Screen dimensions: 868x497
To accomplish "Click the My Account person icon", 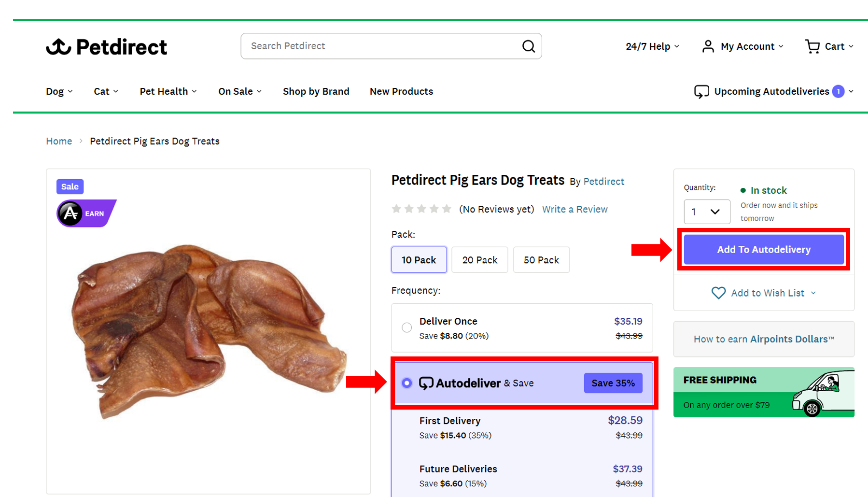I will coord(708,46).
